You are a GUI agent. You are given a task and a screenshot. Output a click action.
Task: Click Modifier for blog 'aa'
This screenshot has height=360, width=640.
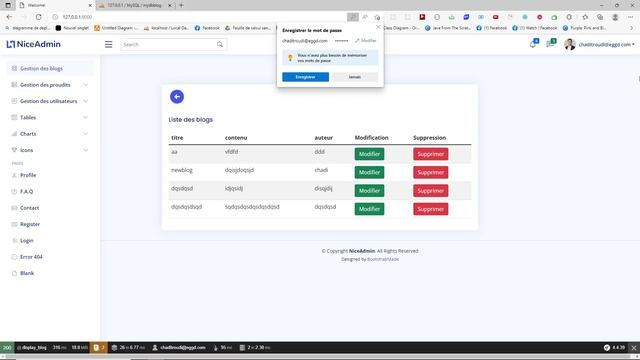[369, 154]
